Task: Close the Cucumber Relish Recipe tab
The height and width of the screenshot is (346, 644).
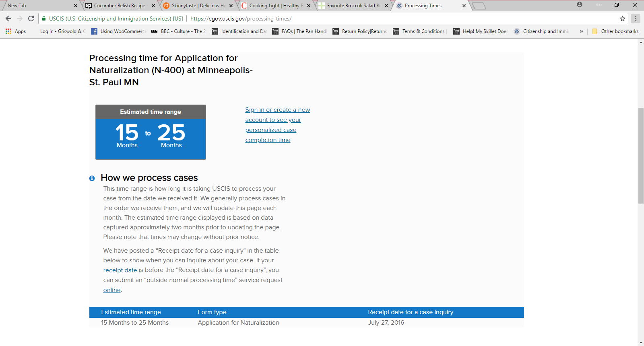Action: click(x=153, y=6)
